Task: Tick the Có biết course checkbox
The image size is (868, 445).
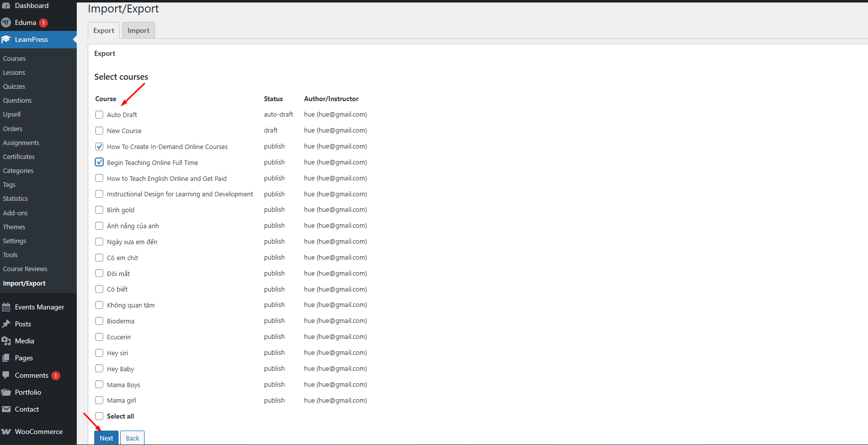Action: [x=99, y=289]
